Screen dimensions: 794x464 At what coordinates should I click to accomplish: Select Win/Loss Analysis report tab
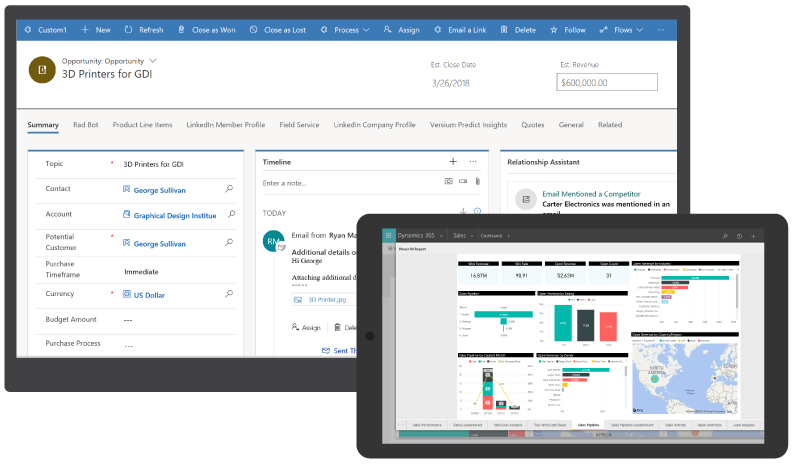tap(507, 425)
